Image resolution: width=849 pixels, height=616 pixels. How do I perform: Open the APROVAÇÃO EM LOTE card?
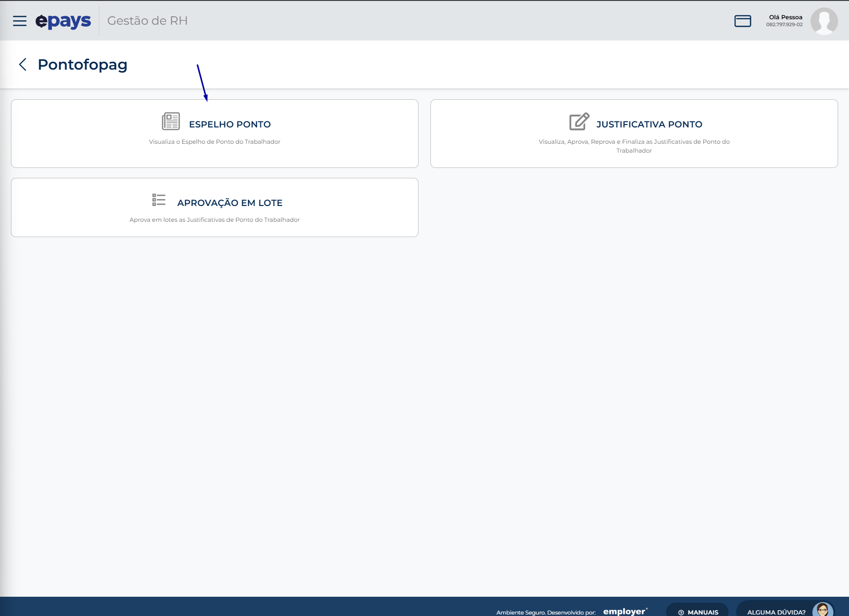(x=214, y=207)
